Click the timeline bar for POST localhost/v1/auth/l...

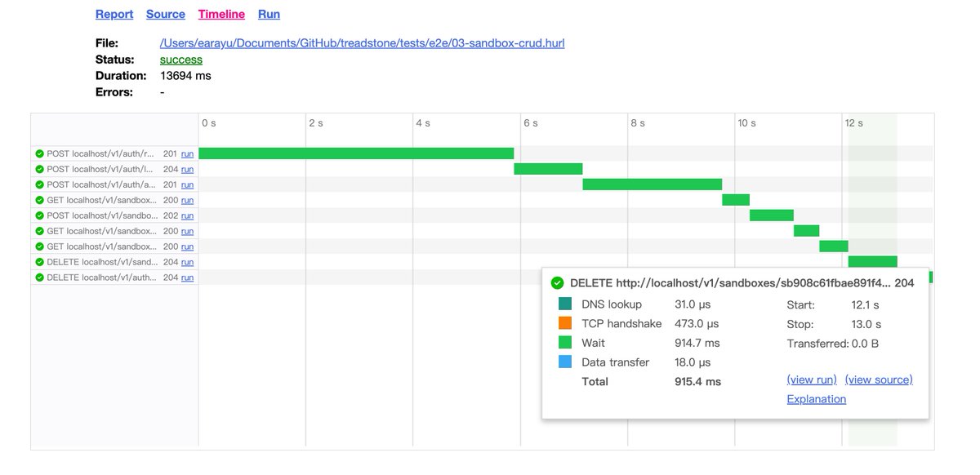[548, 169]
